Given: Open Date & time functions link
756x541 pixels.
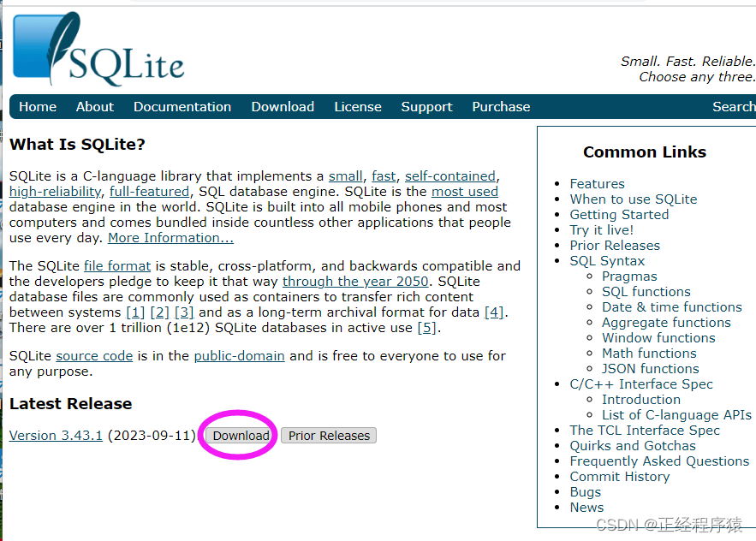Looking at the screenshot, I should coord(671,307).
